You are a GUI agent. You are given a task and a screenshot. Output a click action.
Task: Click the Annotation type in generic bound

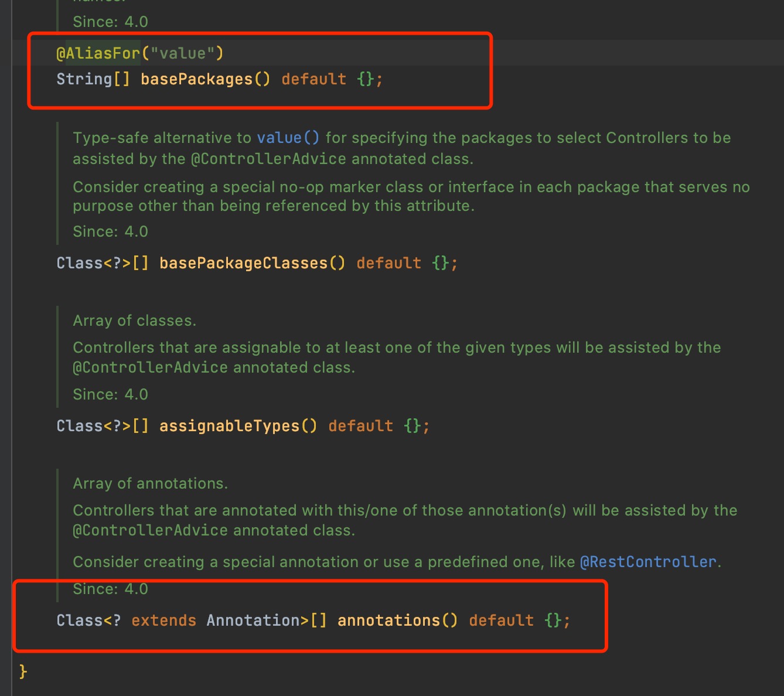253,620
